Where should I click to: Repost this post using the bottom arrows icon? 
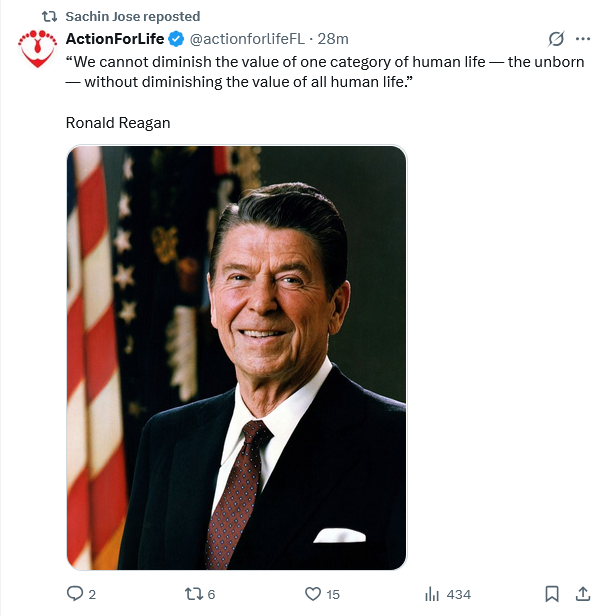(x=193, y=594)
